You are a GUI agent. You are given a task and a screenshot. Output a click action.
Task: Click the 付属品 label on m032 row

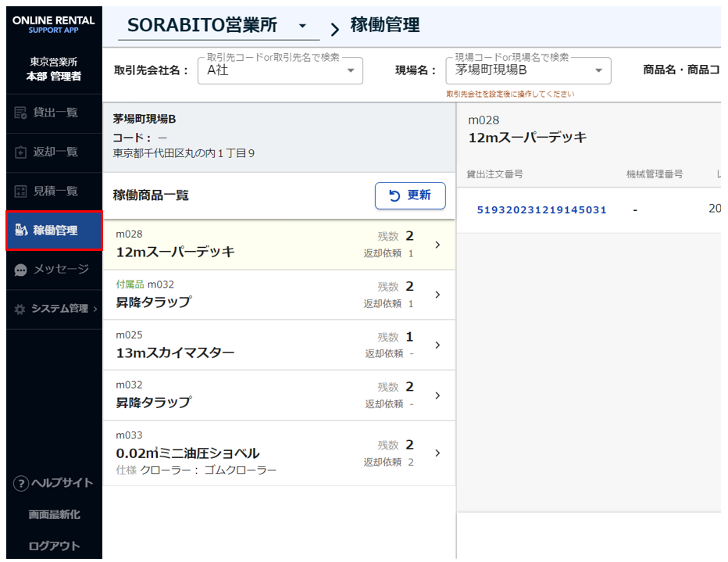(130, 285)
